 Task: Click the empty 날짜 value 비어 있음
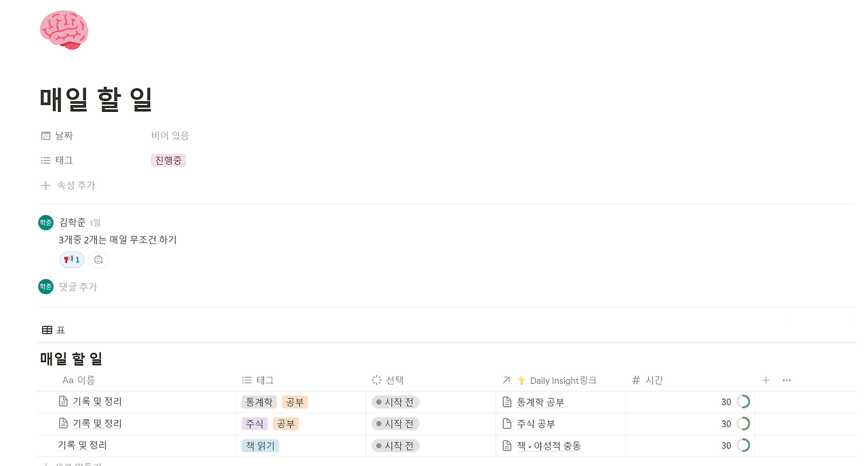(170, 136)
